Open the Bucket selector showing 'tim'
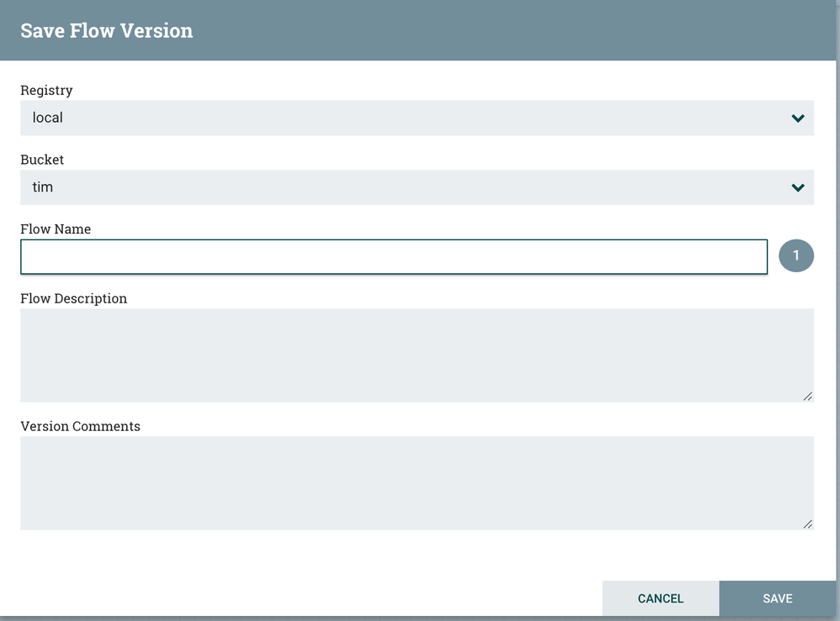Viewport: 840px width, 621px height. [417, 187]
